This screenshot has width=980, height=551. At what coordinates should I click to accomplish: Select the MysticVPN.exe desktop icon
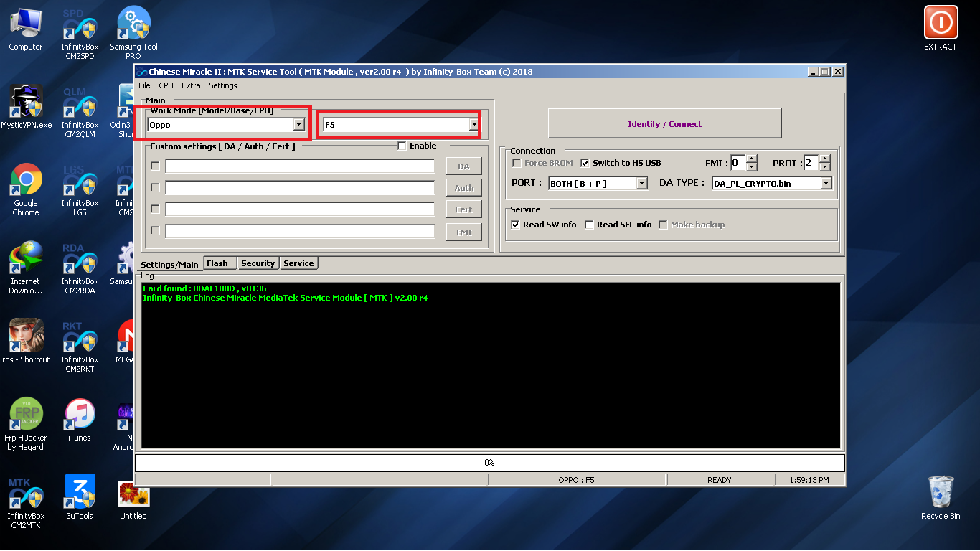tap(26, 108)
